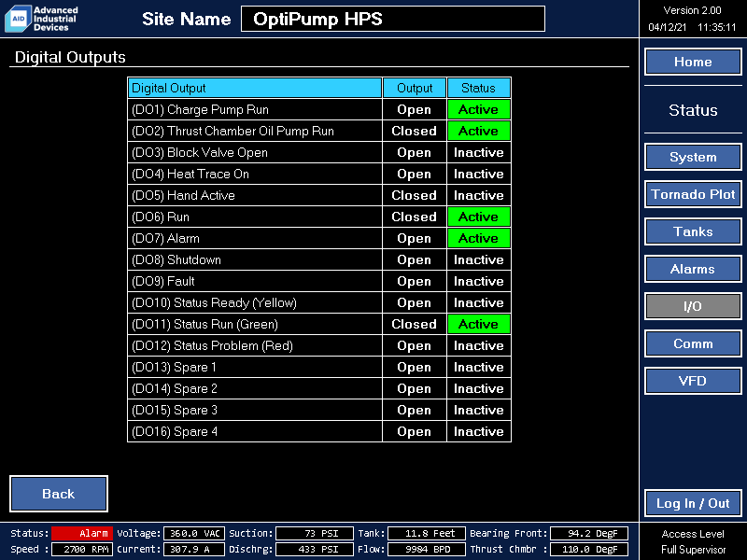The height and width of the screenshot is (560, 747).
Task: Select (DO5) Hand Active row
Action: click(319, 195)
